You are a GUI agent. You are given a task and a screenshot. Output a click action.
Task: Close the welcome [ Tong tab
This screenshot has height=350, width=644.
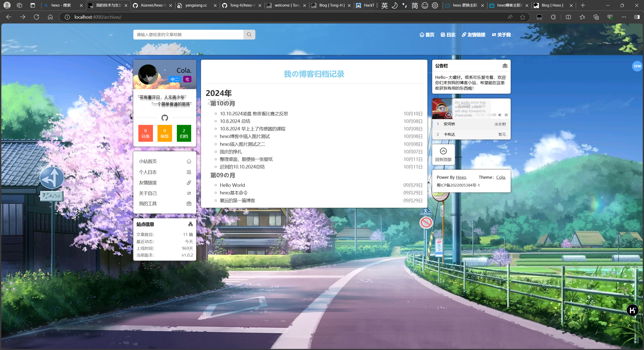click(304, 5)
